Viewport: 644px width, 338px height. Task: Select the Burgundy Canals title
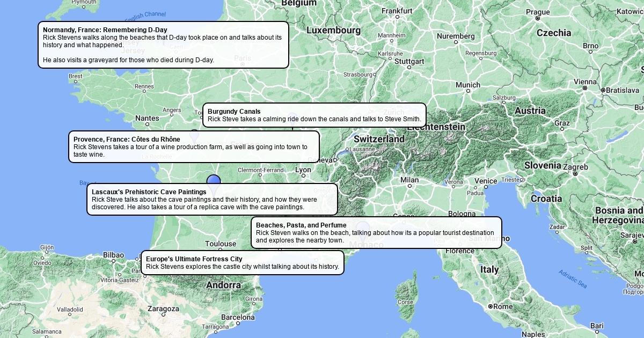coord(234,112)
